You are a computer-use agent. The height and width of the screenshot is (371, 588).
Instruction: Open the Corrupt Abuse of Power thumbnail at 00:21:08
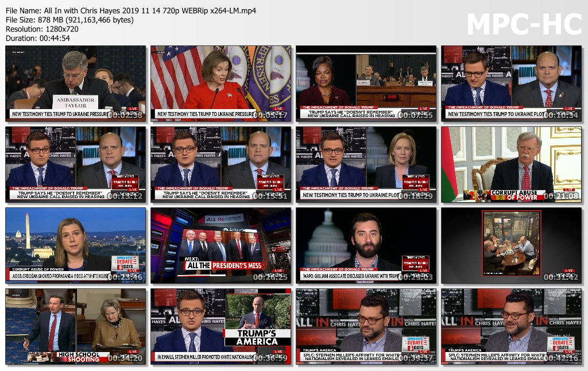512,164
